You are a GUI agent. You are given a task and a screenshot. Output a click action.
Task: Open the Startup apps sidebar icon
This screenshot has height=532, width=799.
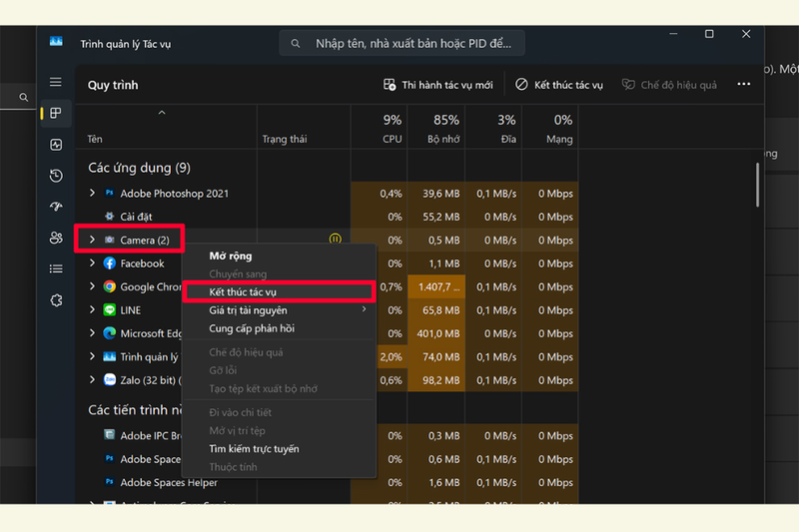pyautogui.click(x=56, y=207)
